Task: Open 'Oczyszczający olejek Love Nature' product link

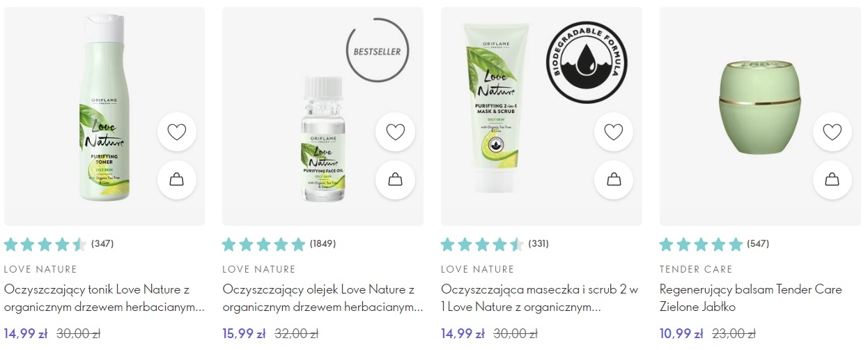Action: click(x=323, y=298)
